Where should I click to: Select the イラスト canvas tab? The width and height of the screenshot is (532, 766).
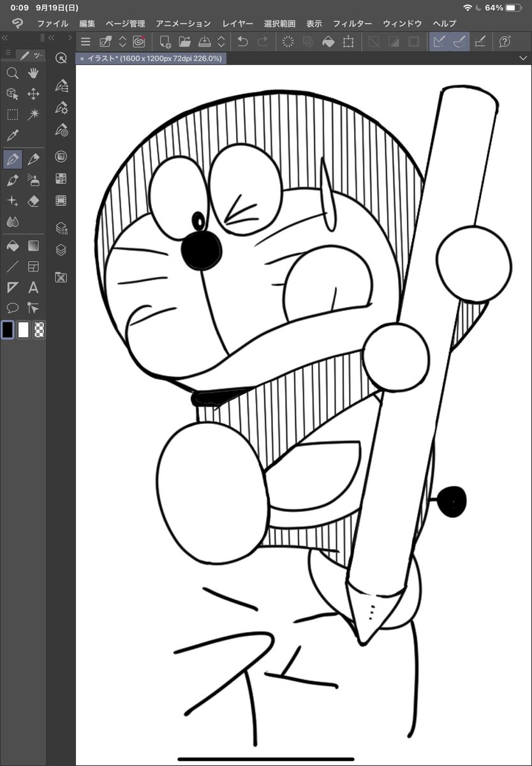pyautogui.click(x=151, y=58)
